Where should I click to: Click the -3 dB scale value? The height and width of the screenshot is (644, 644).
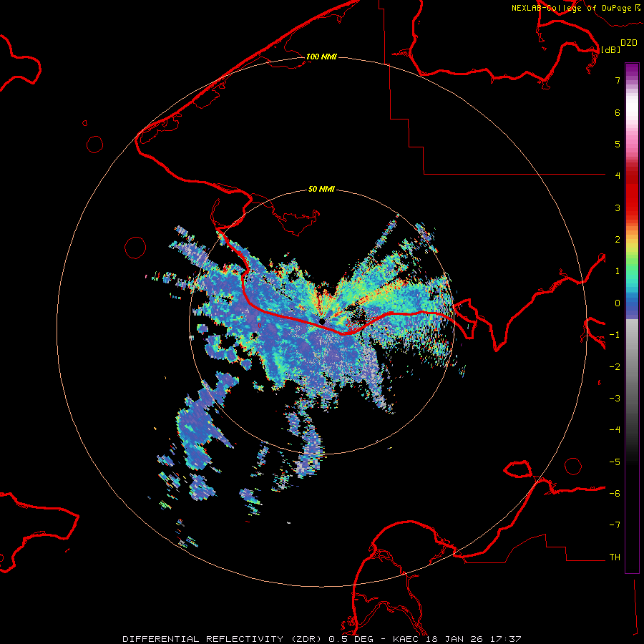click(615, 399)
